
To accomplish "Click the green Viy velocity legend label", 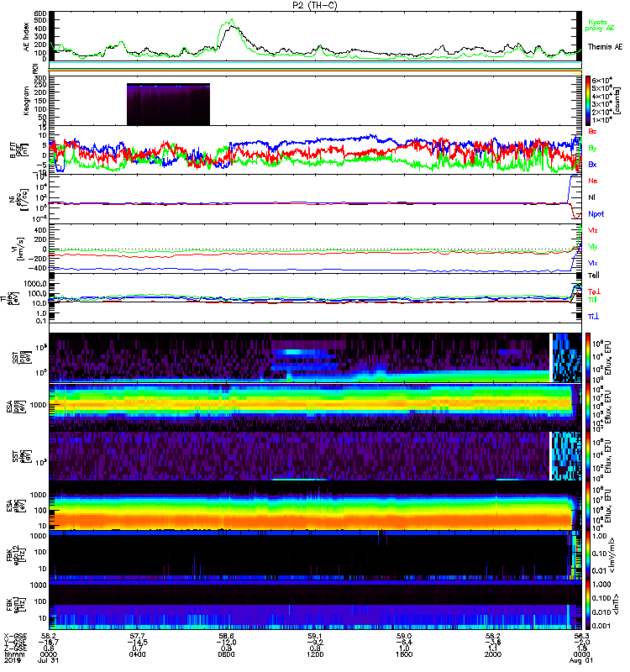I will coord(592,247).
